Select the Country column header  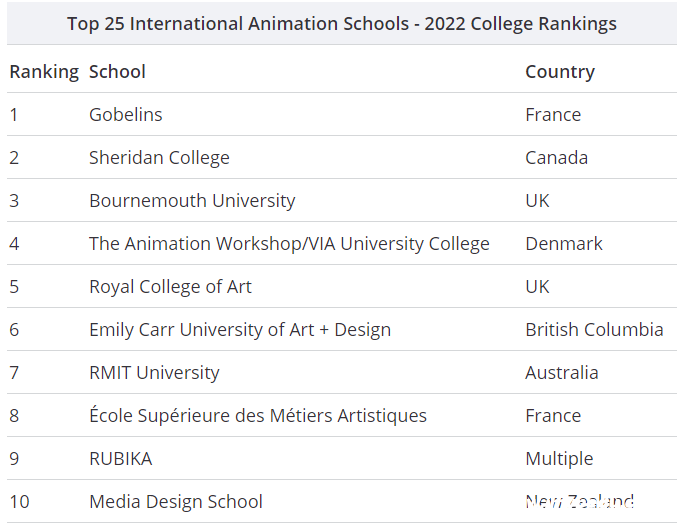560,72
